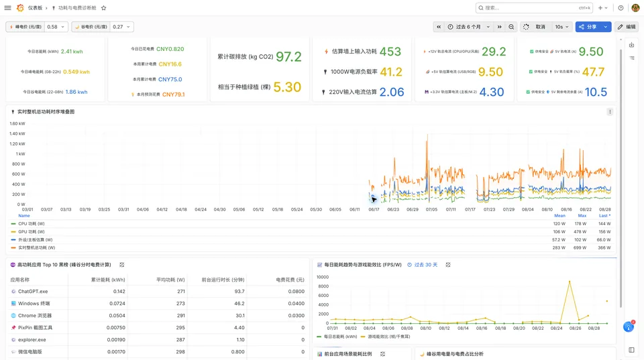This screenshot has width=644, height=360.
Task: Click green CPU 功耗 legend color swatch
Action: pos(13,224)
